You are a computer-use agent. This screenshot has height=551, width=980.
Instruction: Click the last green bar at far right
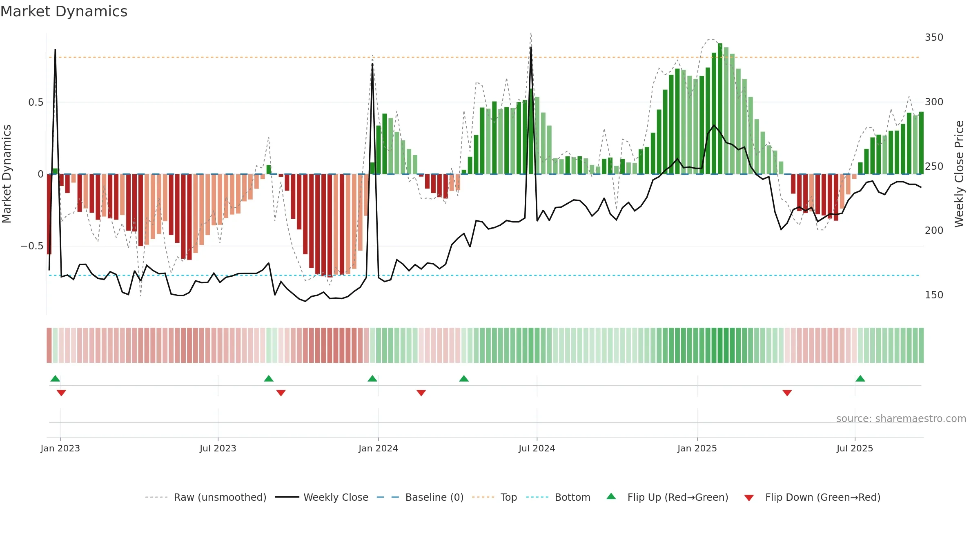coord(922,143)
